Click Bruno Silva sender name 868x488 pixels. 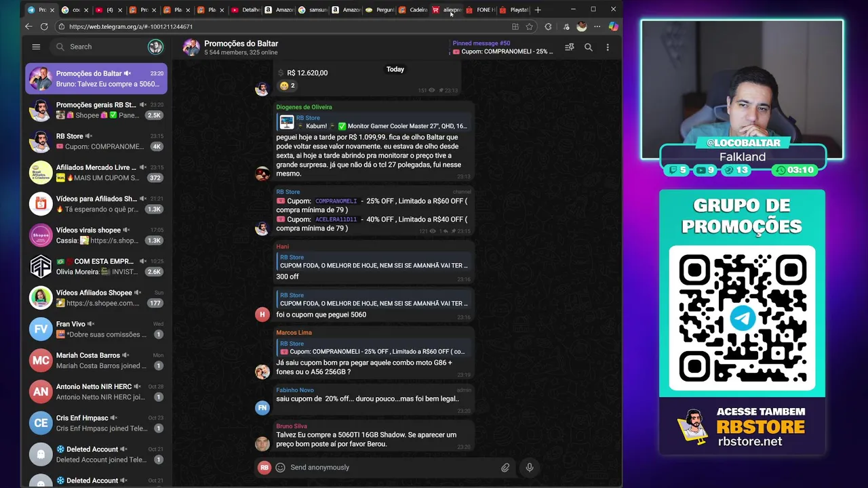pyautogui.click(x=292, y=426)
